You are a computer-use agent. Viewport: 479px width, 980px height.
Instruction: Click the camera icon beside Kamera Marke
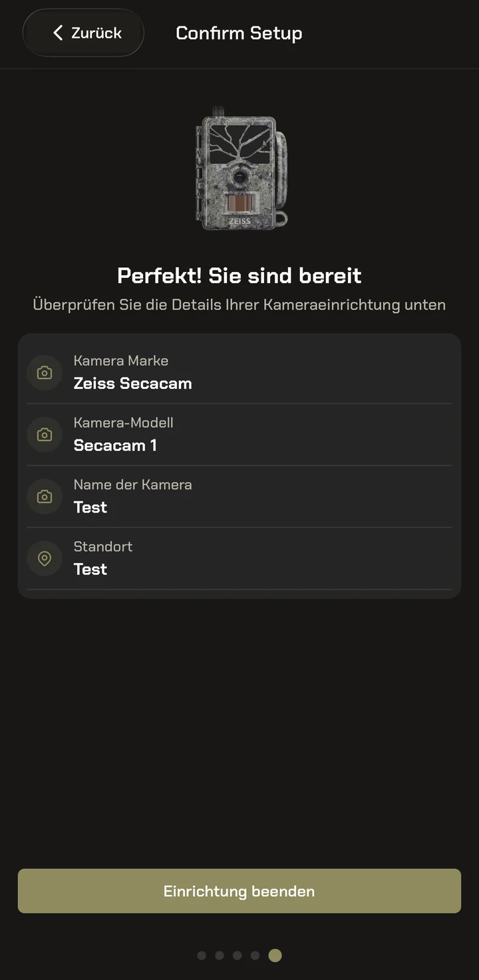tap(45, 373)
